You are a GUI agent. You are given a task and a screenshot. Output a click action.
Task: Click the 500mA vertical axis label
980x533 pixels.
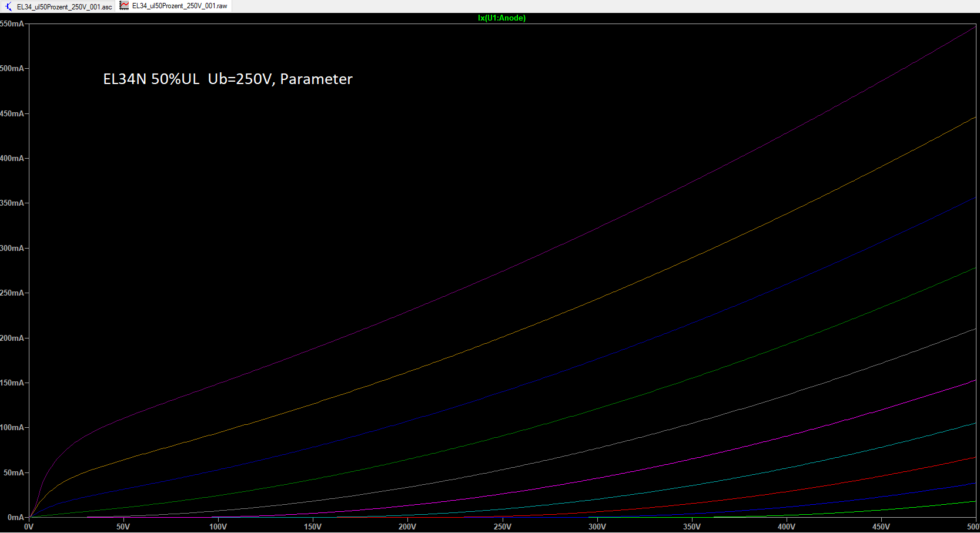click(x=12, y=68)
